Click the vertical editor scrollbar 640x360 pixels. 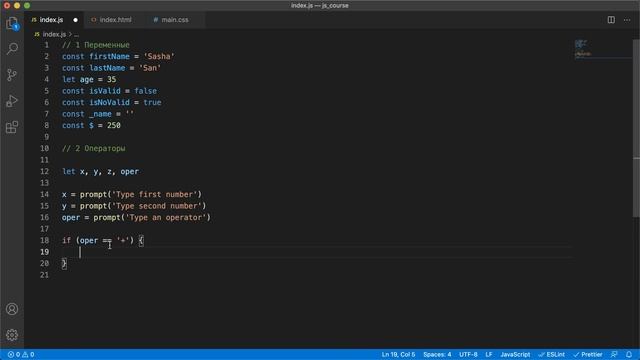click(636, 129)
